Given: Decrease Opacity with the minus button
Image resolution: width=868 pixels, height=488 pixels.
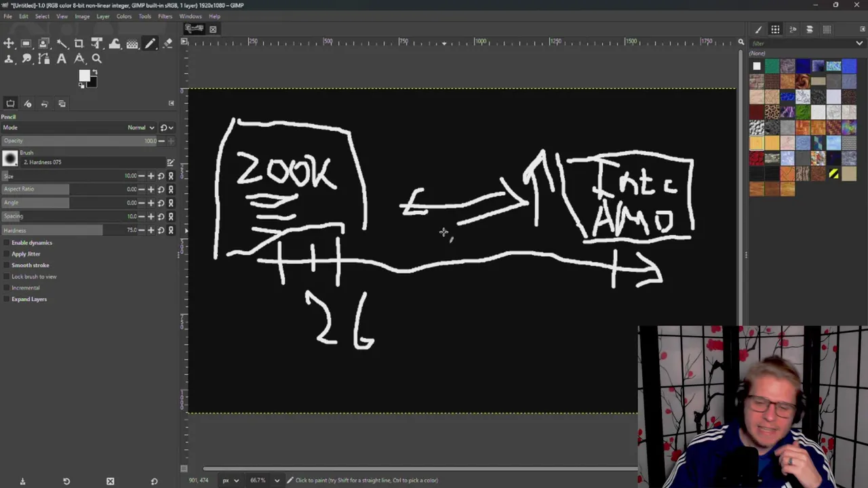Looking at the screenshot, I should pyautogui.click(x=161, y=141).
